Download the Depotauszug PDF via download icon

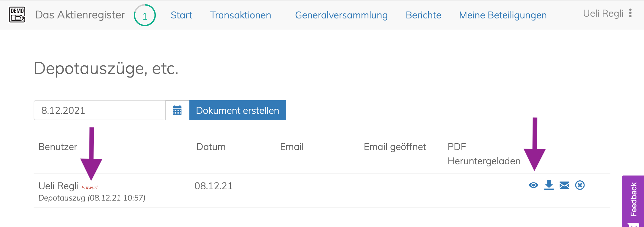click(549, 185)
